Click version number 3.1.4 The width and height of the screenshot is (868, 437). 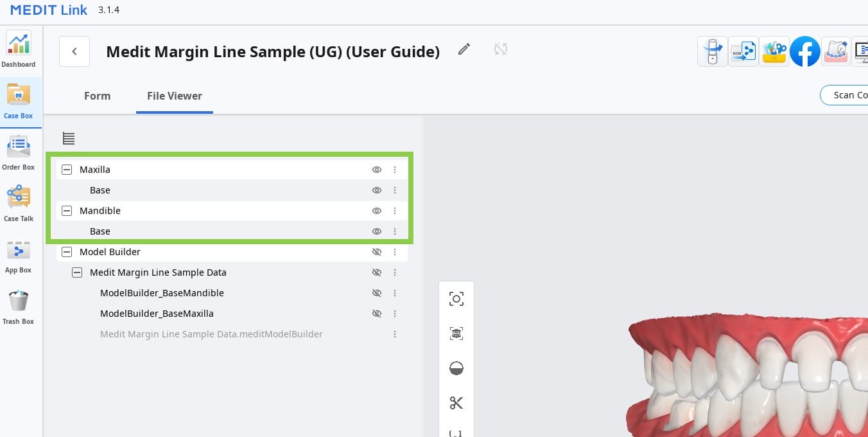(x=108, y=10)
